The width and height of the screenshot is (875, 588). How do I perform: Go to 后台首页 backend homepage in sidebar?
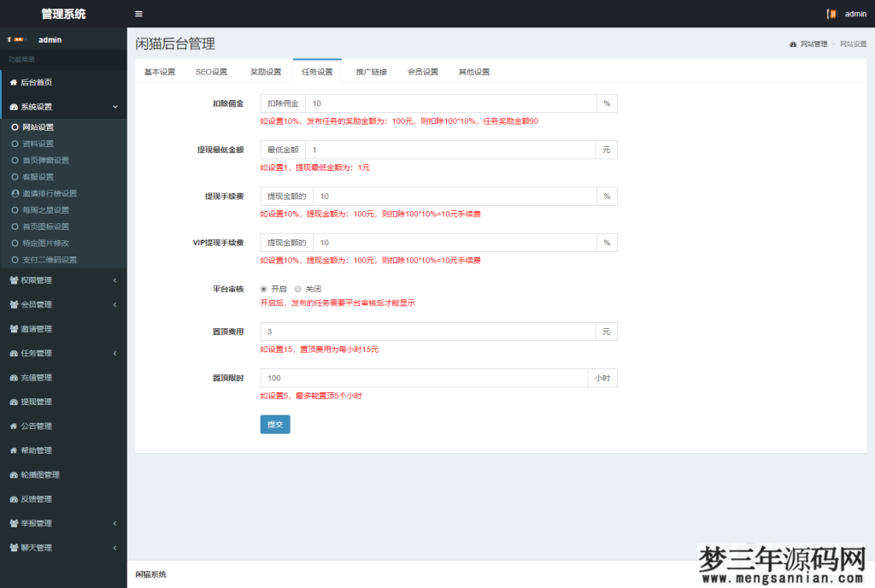coord(38,81)
